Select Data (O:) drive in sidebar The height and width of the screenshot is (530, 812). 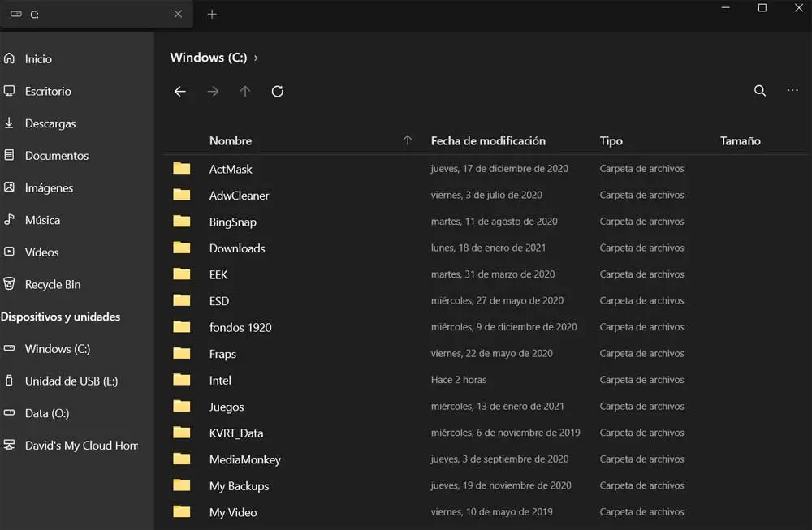click(76, 413)
